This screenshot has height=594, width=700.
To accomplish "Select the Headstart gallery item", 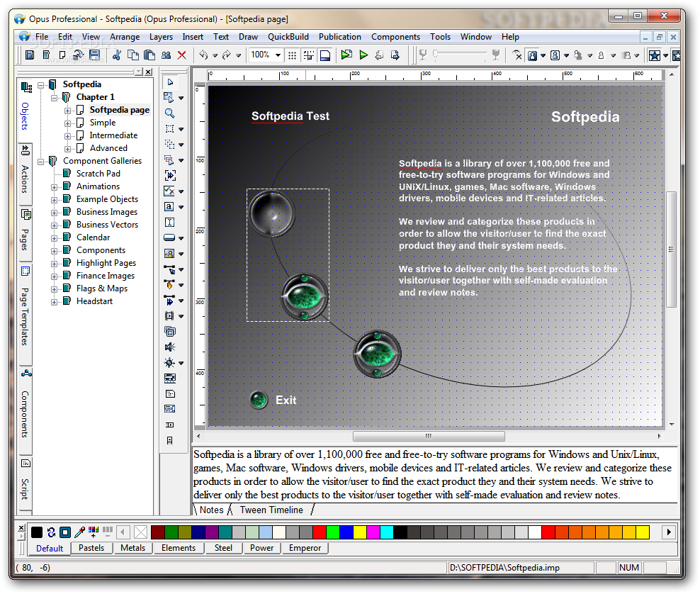I will [94, 301].
